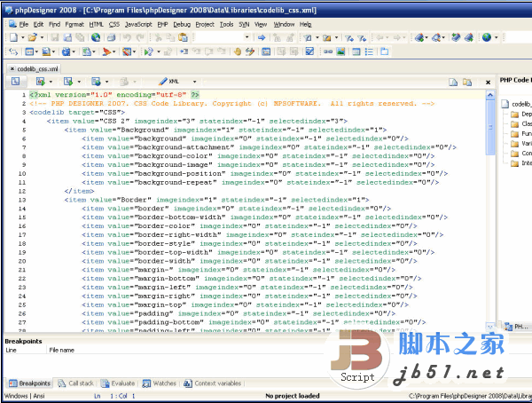Viewport: 532px width, 403px height.
Task: Click the blue Go arrow beside the combo box
Action: (262, 37)
